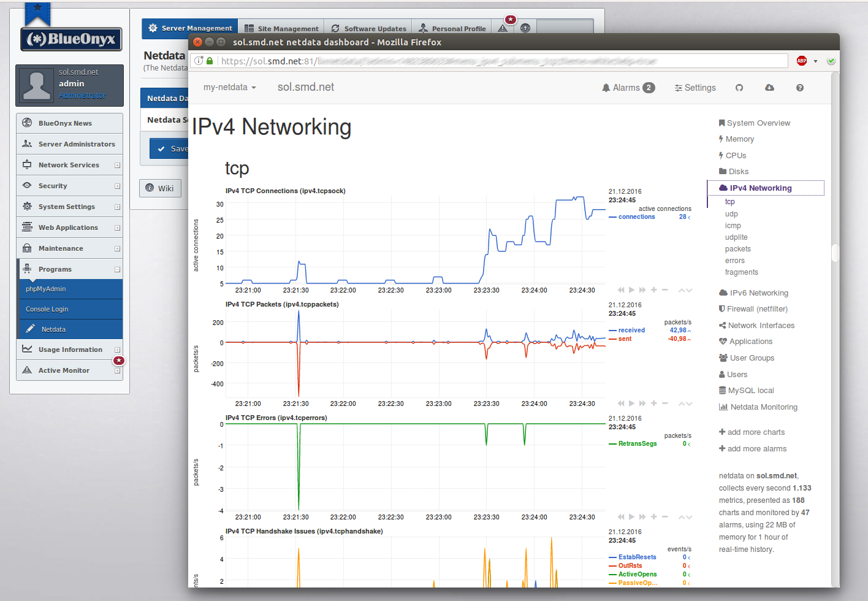Open the GitHub icon in netdata header
868x601 pixels.
pos(739,88)
